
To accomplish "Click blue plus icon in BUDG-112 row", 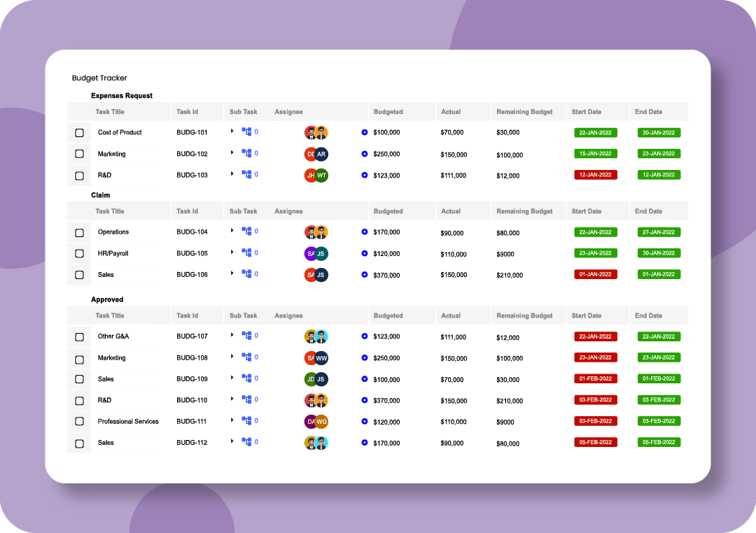I will point(365,442).
